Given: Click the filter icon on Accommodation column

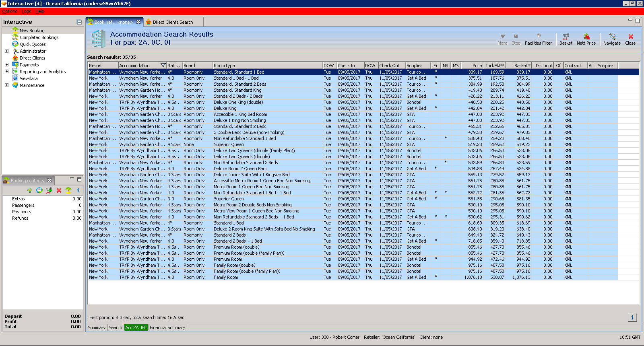Looking at the screenshot, I should click(163, 65).
